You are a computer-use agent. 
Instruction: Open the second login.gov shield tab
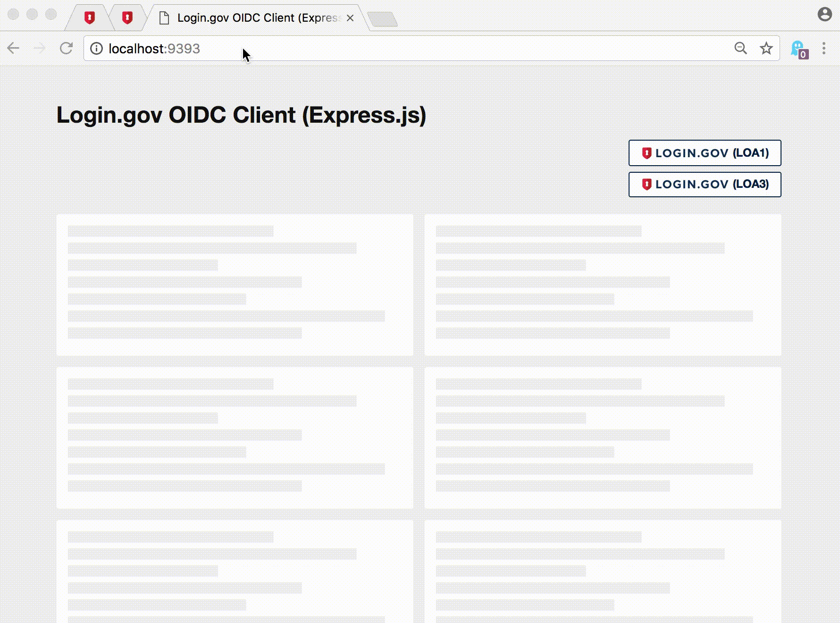pyautogui.click(x=127, y=18)
